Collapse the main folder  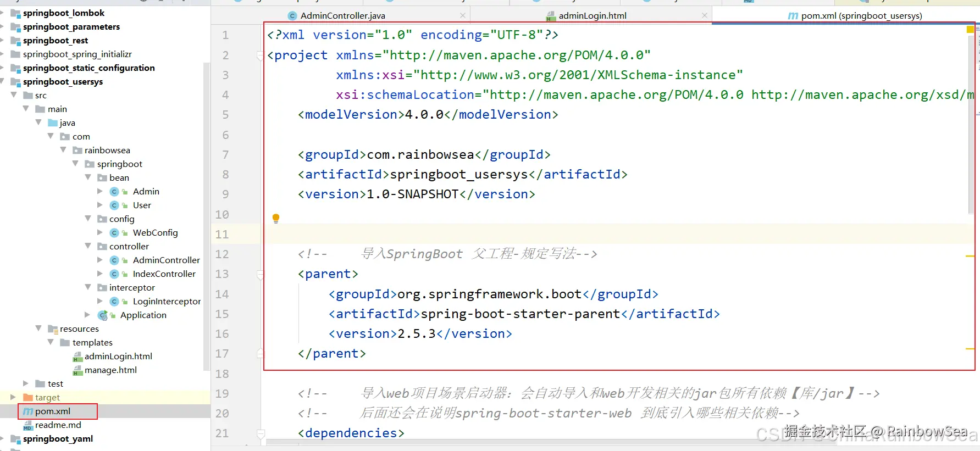pyautogui.click(x=26, y=109)
